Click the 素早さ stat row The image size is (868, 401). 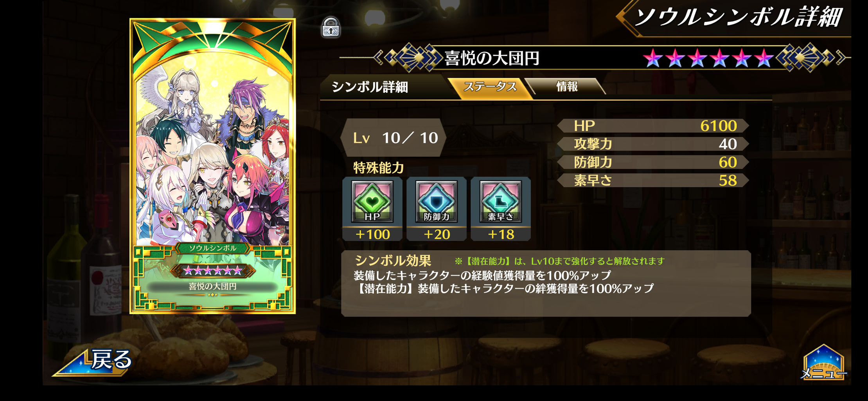coord(653,181)
